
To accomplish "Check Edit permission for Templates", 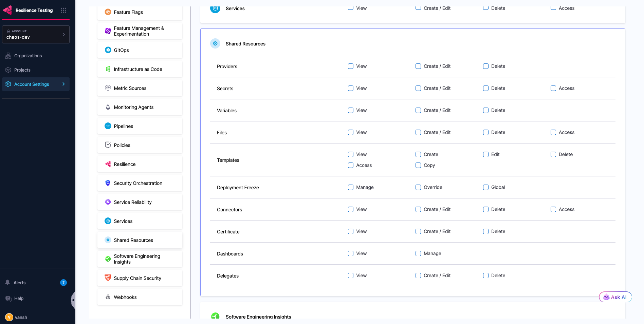I will [x=486, y=154].
